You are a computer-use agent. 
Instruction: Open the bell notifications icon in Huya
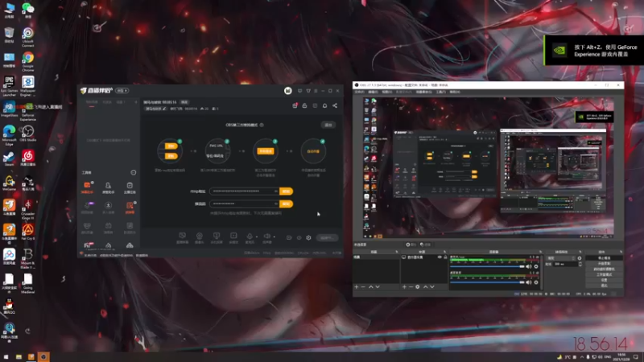(x=324, y=106)
